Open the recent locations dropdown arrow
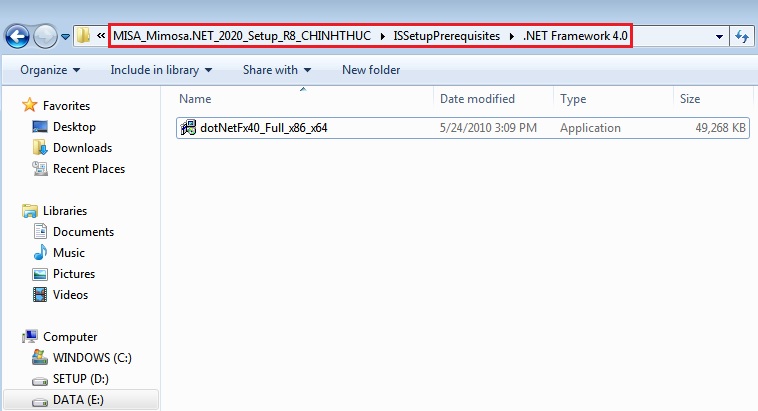758x411 pixels. point(65,36)
